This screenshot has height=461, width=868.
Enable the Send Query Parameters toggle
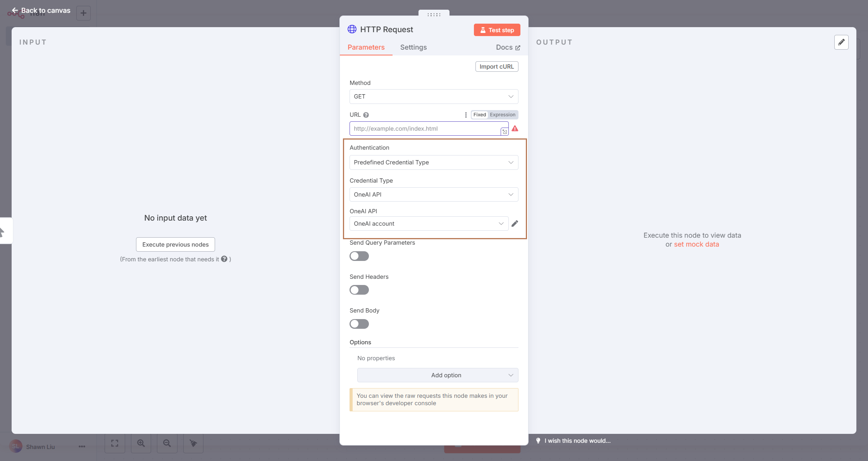(359, 256)
